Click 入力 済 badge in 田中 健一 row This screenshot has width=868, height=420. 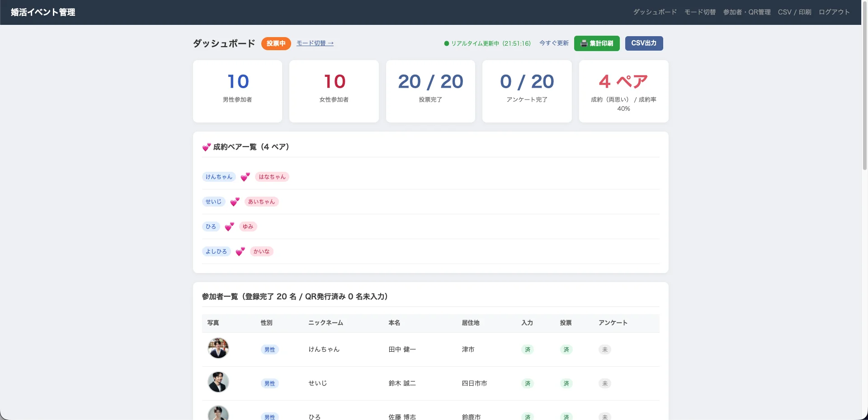[x=528, y=349]
